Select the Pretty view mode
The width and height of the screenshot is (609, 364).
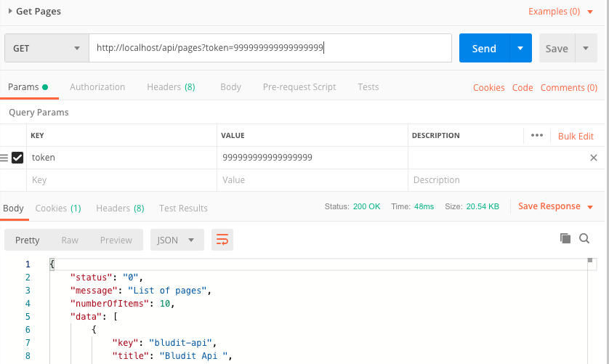click(x=27, y=240)
